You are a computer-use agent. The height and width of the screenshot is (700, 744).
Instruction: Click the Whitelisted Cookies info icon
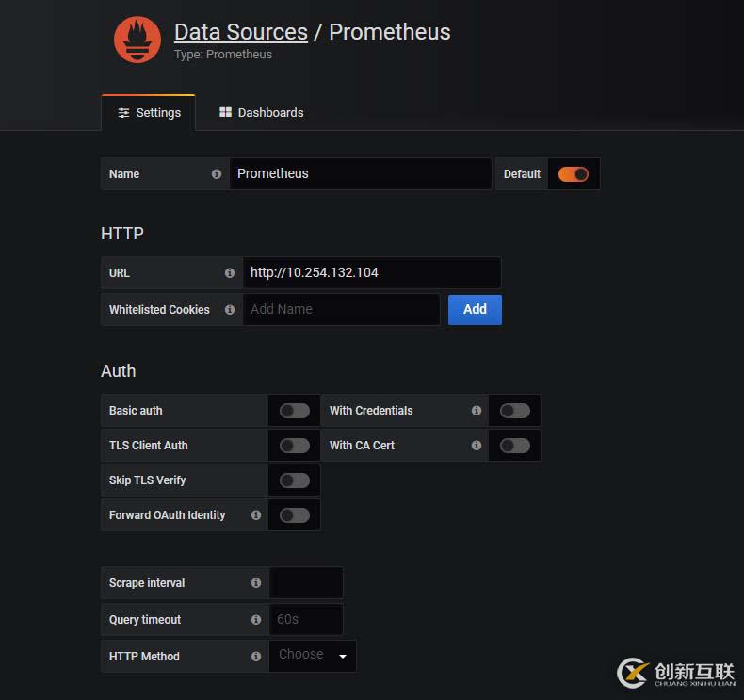pyautogui.click(x=230, y=309)
